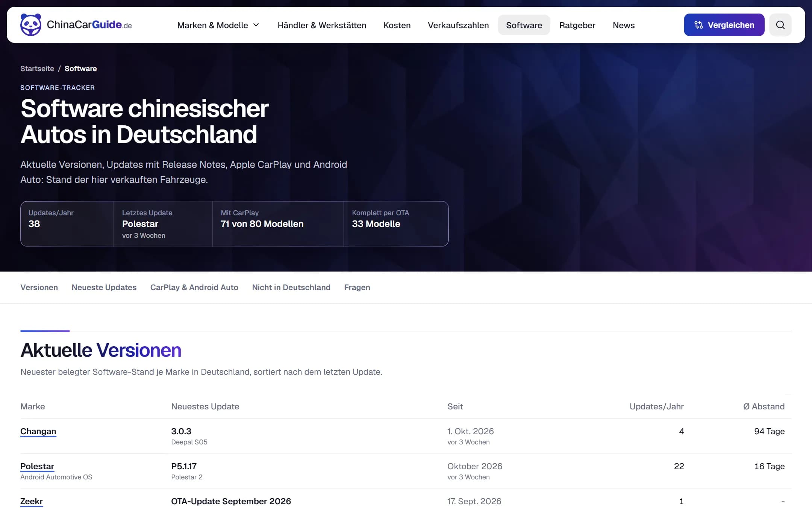Open the Polestar brand link
Viewport: 812px width, 508px height.
coord(37,466)
